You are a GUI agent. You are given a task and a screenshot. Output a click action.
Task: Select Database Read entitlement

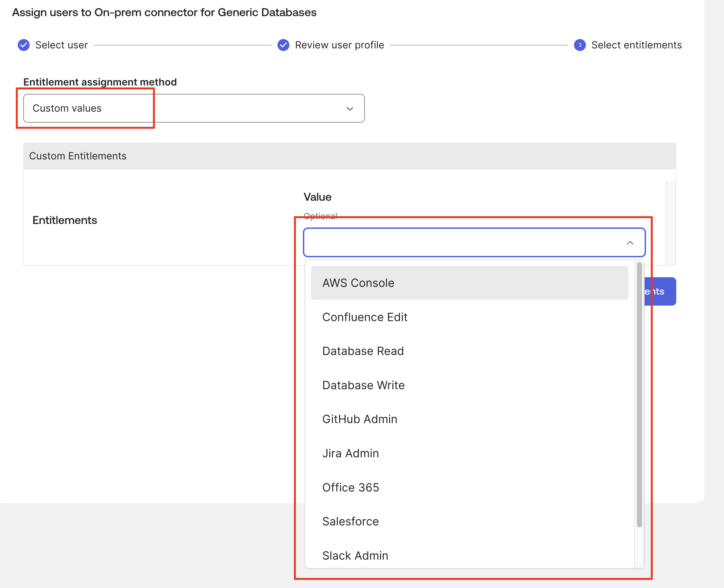(363, 351)
